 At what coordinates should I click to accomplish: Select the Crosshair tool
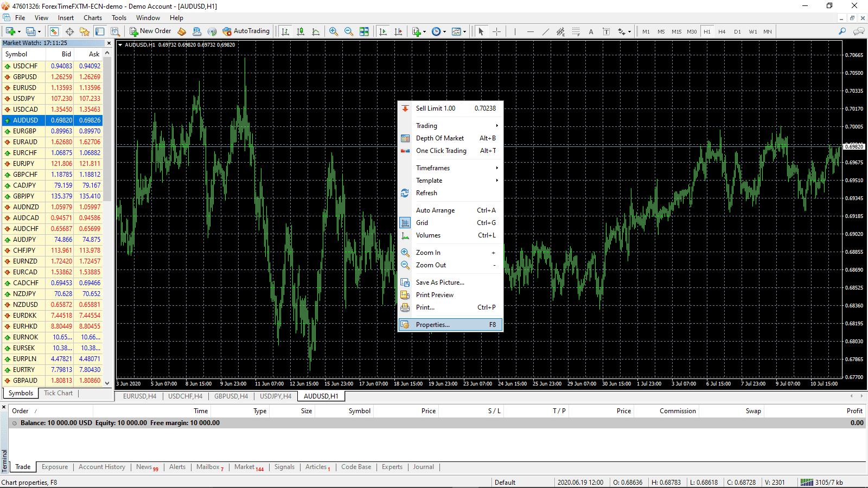click(x=496, y=31)
